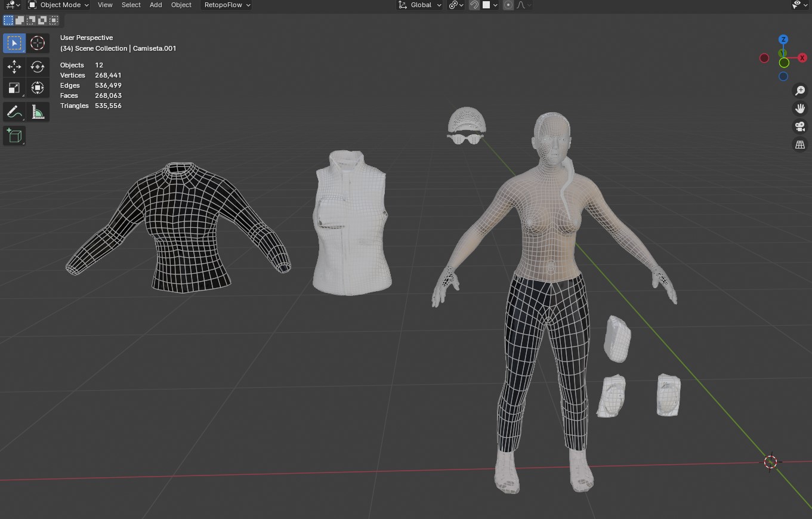This screenshot has height=519, width=812.
Task: Select the Move tool
Action: tap(14, 66)
